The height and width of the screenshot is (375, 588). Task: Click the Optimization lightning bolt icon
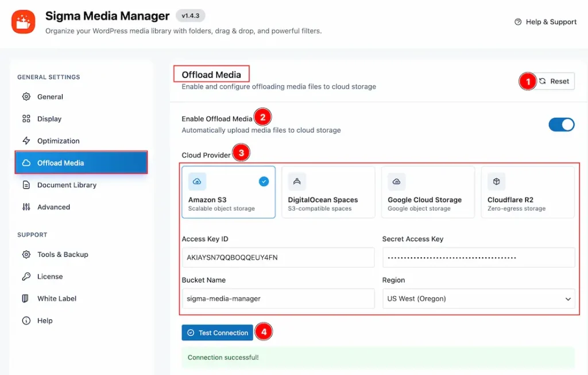click(26, 141)
